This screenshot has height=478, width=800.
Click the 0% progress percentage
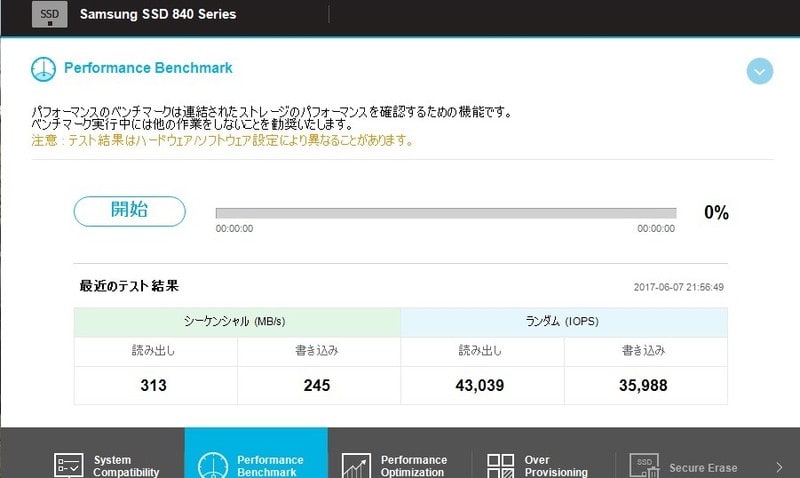coord(716,212)
